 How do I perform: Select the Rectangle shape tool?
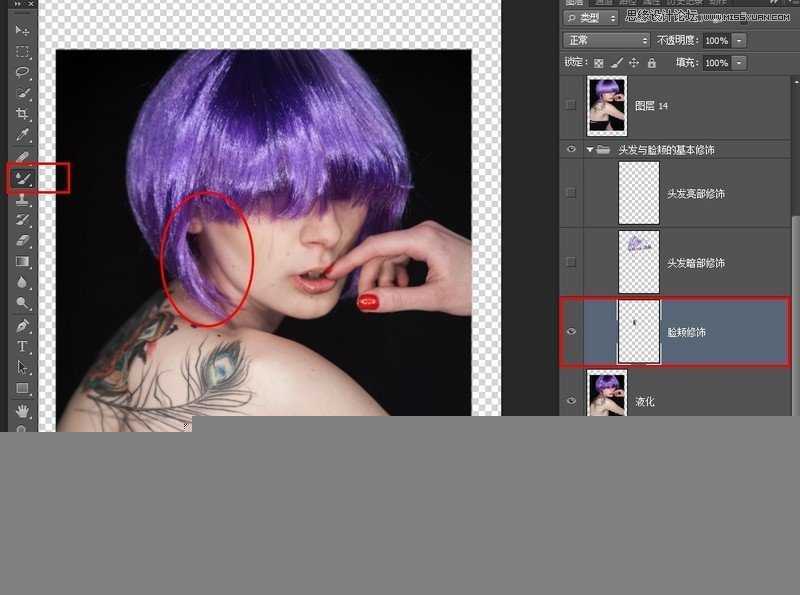point(22,388)
